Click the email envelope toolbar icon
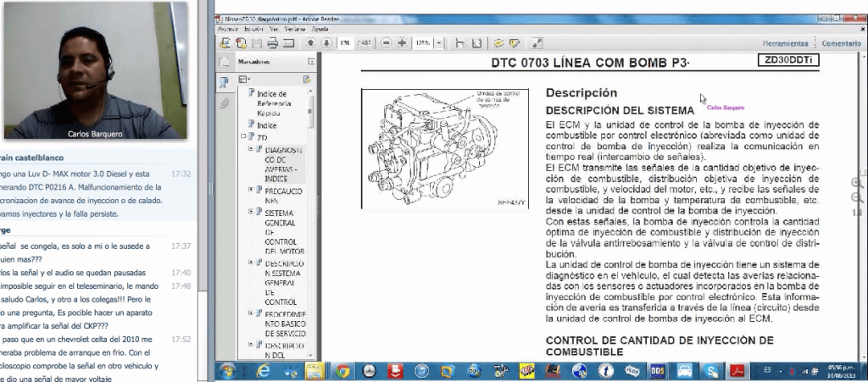 pos(289,42)
